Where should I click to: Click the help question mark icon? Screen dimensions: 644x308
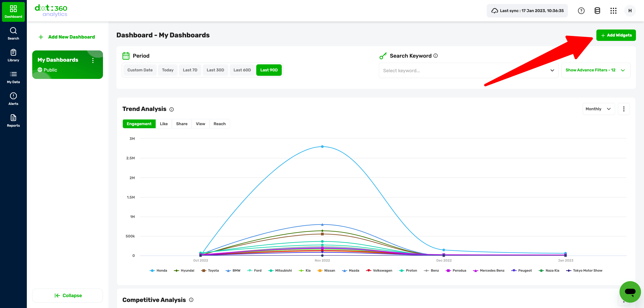pos(581,11)
